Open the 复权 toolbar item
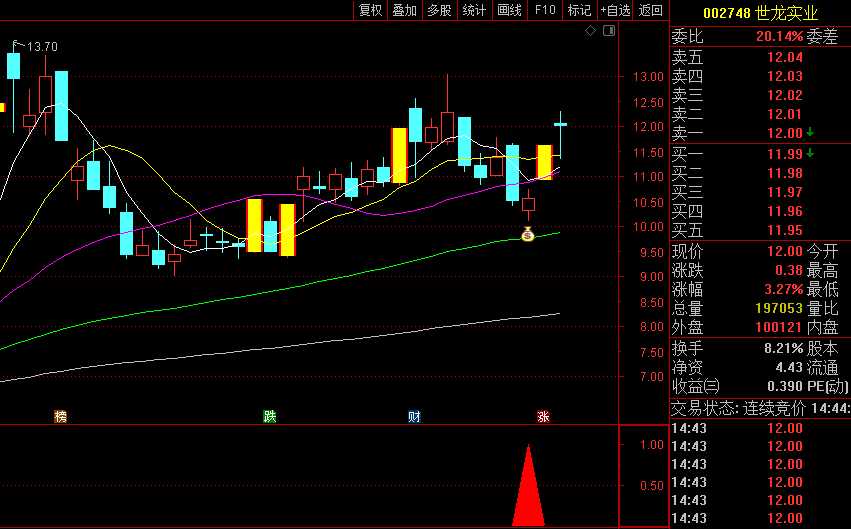851x529 pixels. pyautogui.click(x=371, y=10)
